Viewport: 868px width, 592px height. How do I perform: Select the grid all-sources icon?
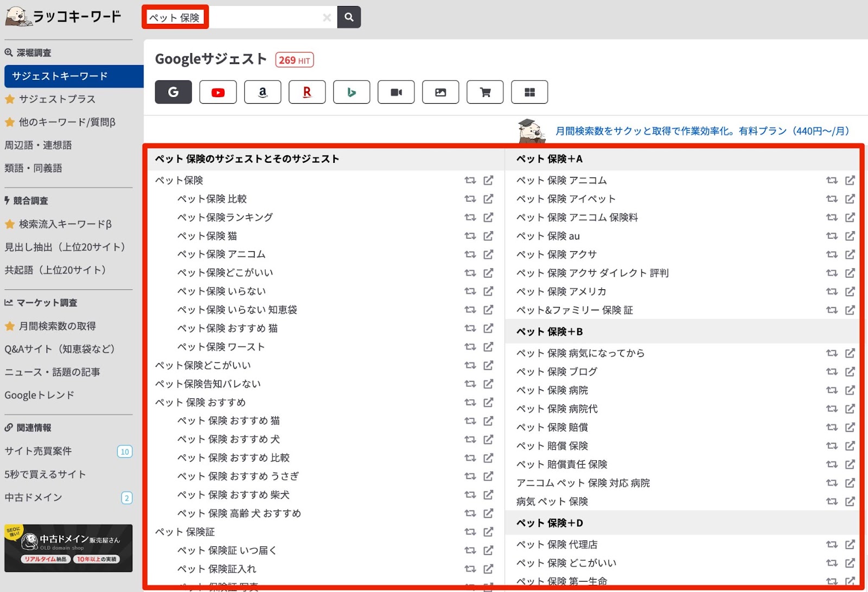[529, 92]
